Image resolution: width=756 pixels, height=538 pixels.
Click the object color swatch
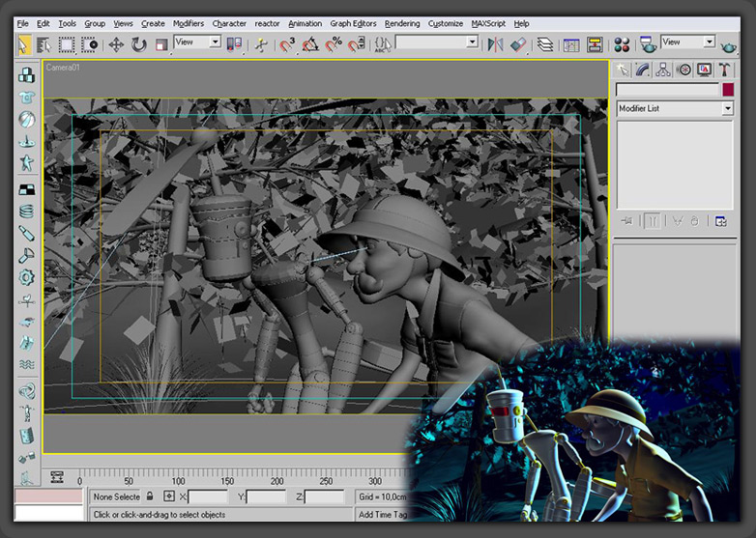[727, 90]
